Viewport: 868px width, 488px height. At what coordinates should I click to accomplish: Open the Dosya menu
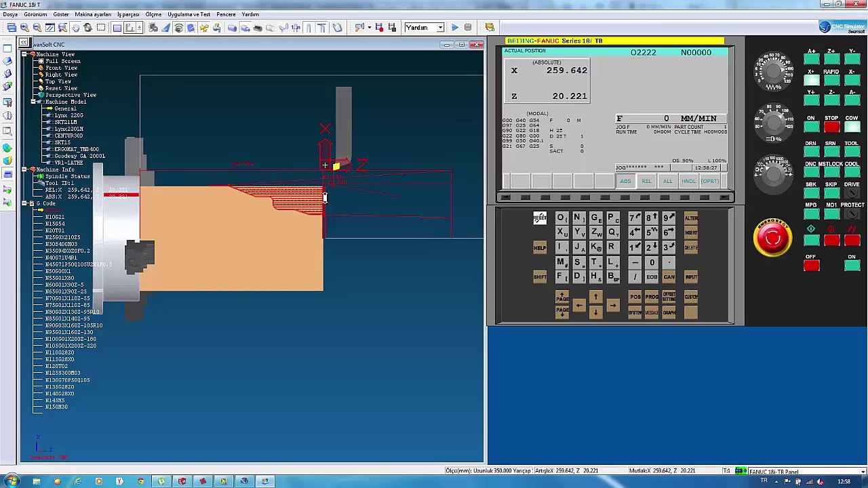coord(10,14)
